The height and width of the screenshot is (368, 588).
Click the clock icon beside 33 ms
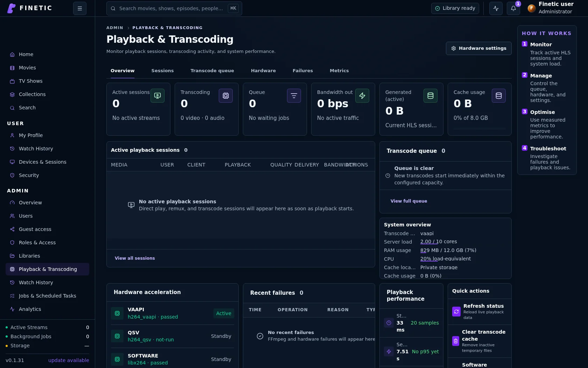[389, 323]
